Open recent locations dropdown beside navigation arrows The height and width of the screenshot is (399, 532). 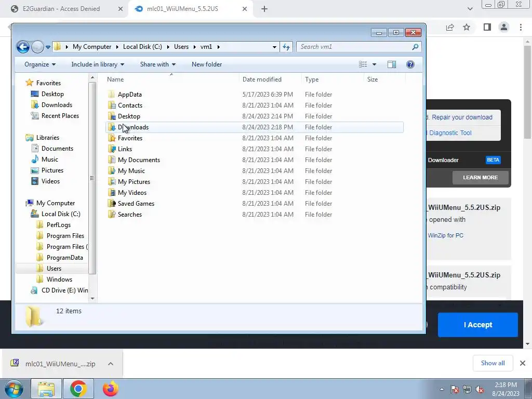click(x=48, y=47)
